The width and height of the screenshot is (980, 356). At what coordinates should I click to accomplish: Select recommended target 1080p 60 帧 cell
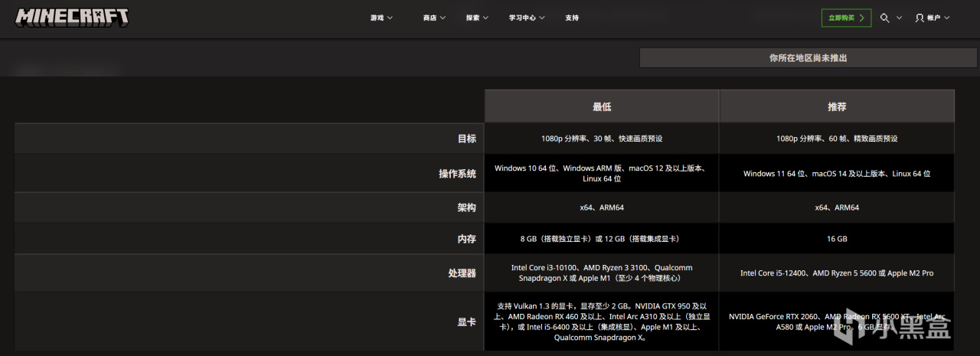click(x=837, y=139)
